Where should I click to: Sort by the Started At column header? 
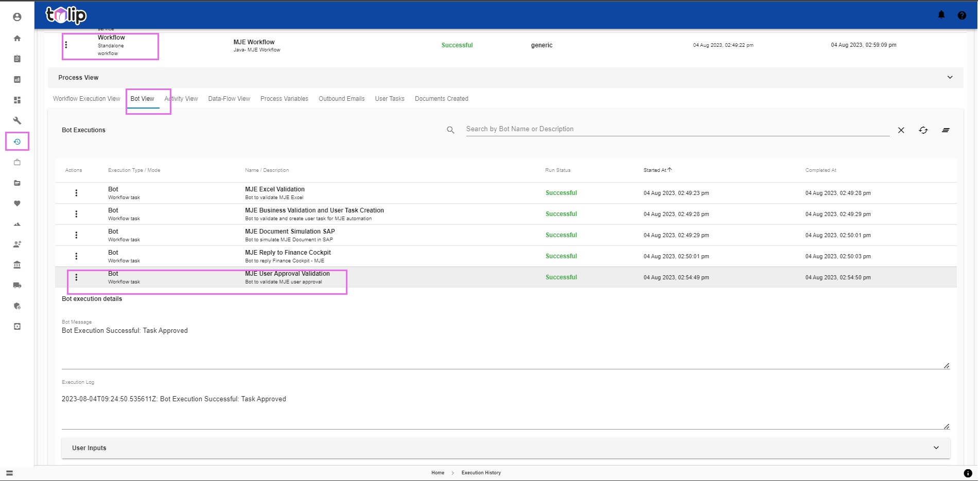[657, 170]
